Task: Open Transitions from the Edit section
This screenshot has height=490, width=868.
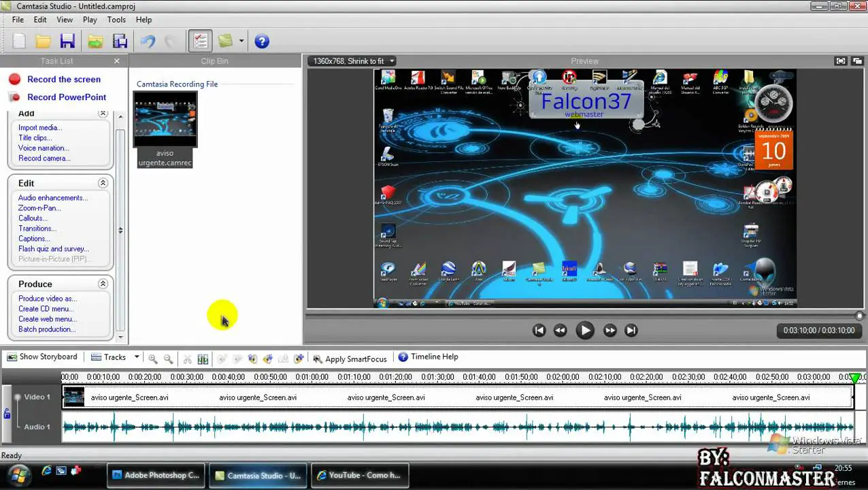Action: pyautogui.click(x=37, y=229)
